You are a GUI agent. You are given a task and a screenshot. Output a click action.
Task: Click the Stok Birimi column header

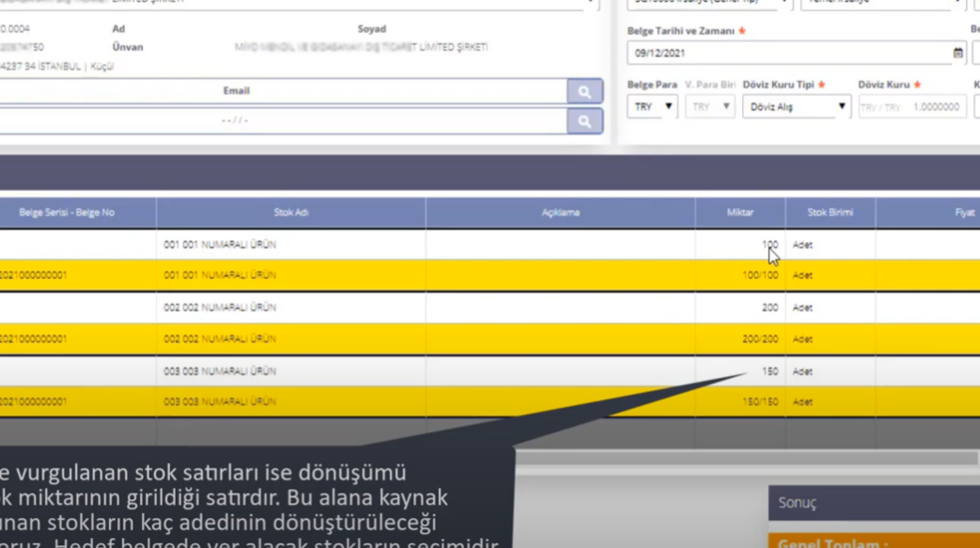tap(830, 212)
